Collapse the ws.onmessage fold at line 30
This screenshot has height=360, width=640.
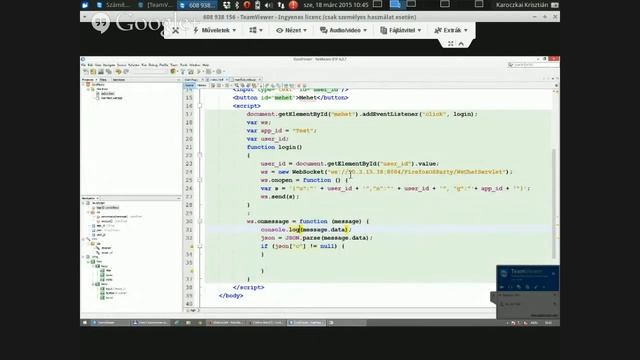[200, 221]
